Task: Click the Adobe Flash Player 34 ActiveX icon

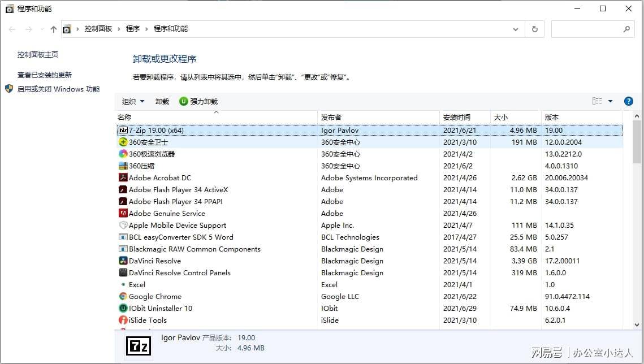Action: click(123, 189)
